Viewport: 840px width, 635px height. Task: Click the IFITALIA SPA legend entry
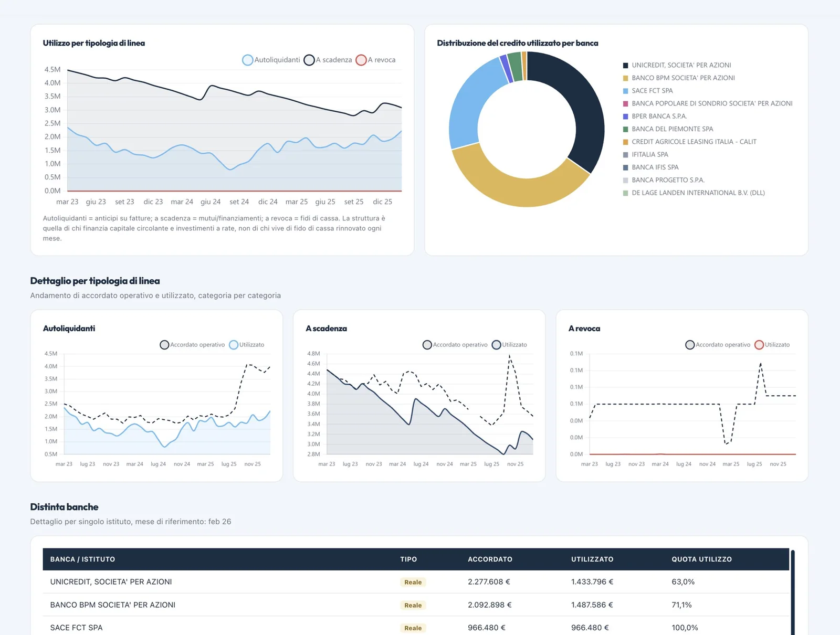coord(645,154)
